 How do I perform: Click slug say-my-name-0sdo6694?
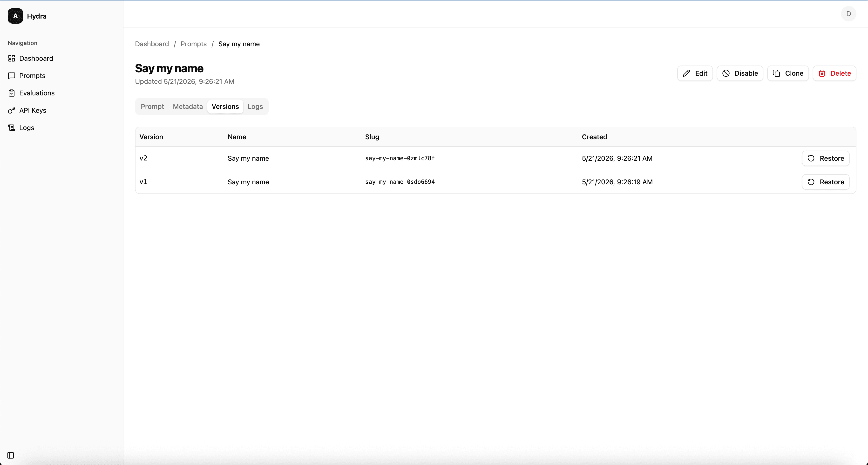[400, 182]
